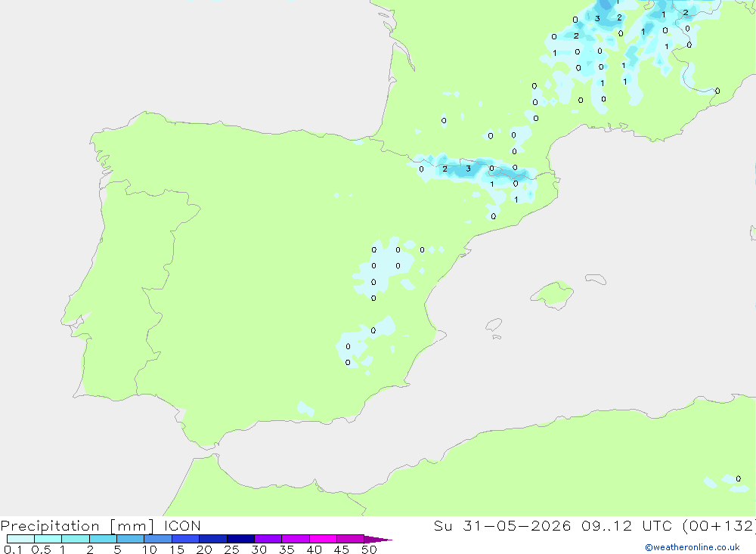Open the weatheronline.co.uk copyright link

692,546
